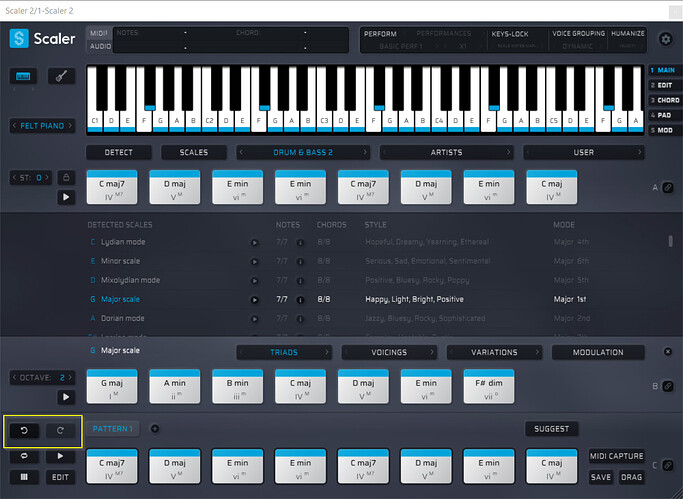This screenshot has height=499, width=683.
Task: Close the Major scale section with X
Action: [667, 352]
